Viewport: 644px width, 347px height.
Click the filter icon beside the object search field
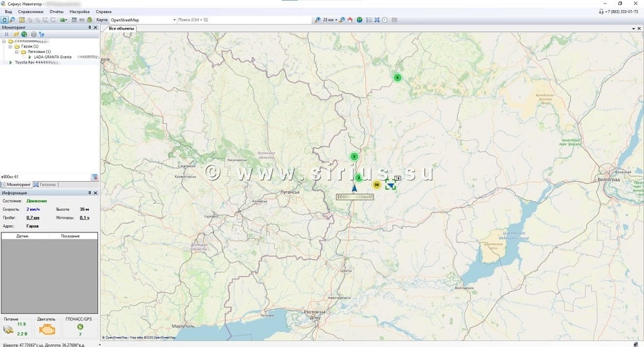pyautogui.click(x=94, y=177)
